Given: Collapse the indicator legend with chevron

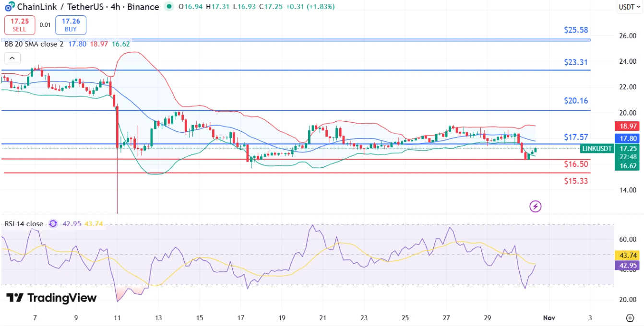Looking at the screenshot, I should (x=12, y=58).
